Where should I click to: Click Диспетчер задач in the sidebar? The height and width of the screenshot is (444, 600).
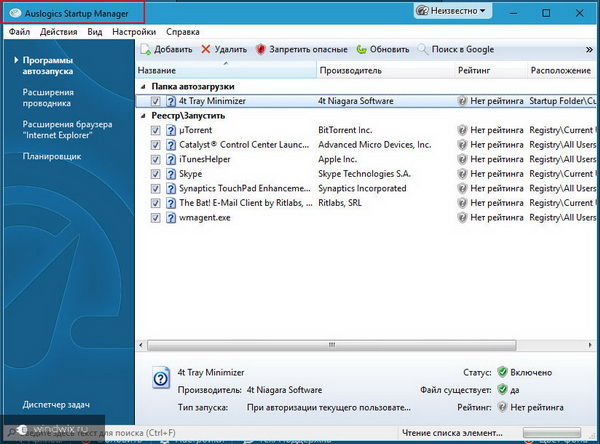[55, 405]
